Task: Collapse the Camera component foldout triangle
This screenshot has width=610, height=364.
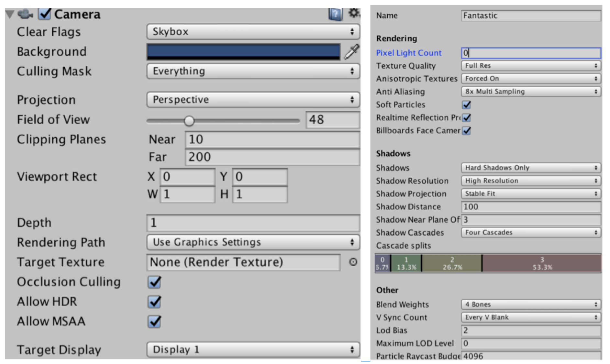Action: [x=10, y=14]
